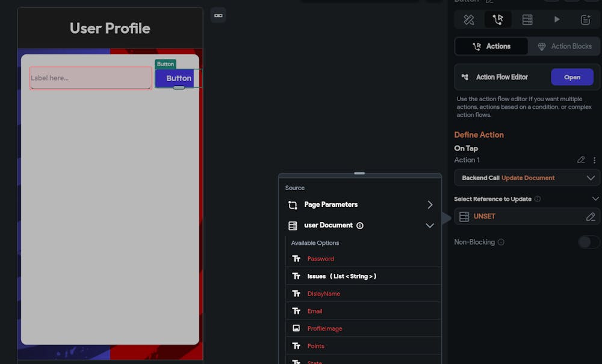Click the ProfileImage image type icon
602x364 pixels.
[x=296, y=329]
